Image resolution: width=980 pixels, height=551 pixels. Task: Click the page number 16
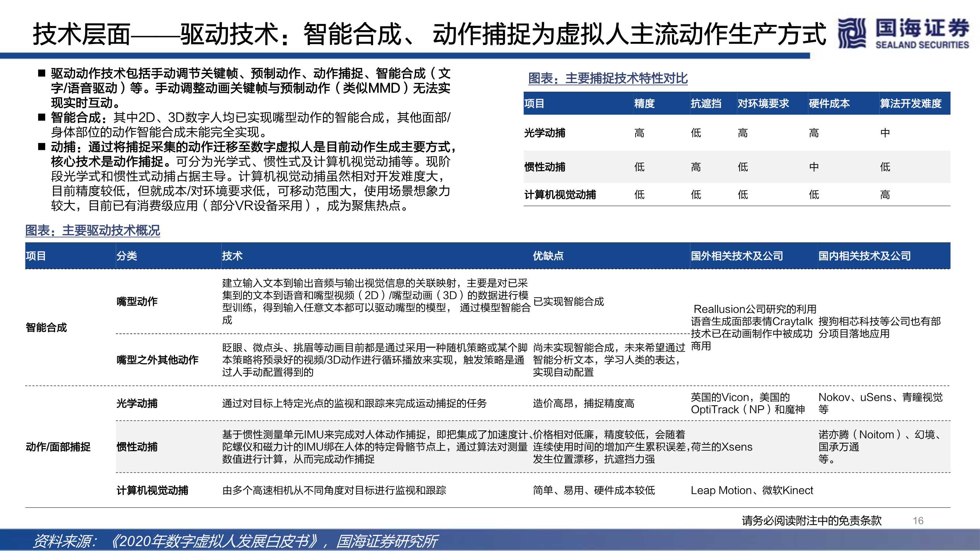[x=918, y=521]
